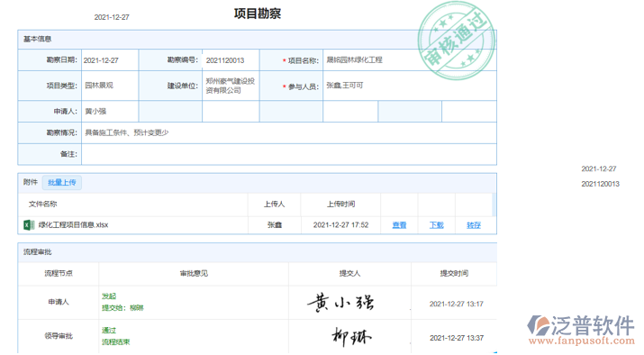The width and height of the screenshot is (644, 355).
Task: Click the 申请人 field 黄小强
Action: (x=110, y=112)
